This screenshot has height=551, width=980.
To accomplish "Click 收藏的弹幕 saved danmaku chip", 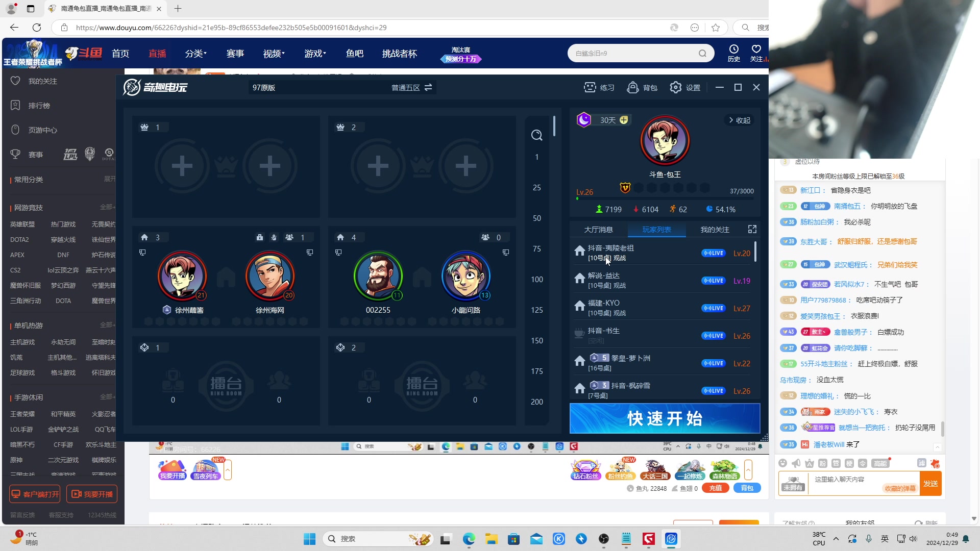I will tap(900, 489).
